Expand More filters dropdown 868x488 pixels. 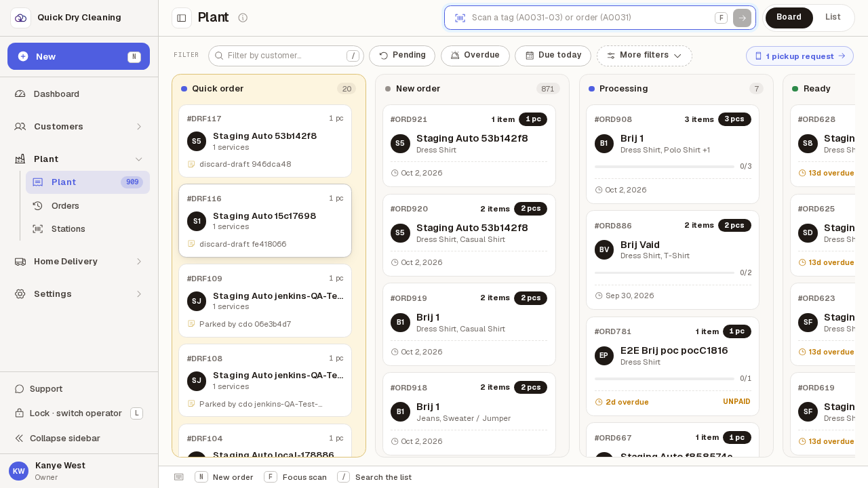[x=644, y=56]
